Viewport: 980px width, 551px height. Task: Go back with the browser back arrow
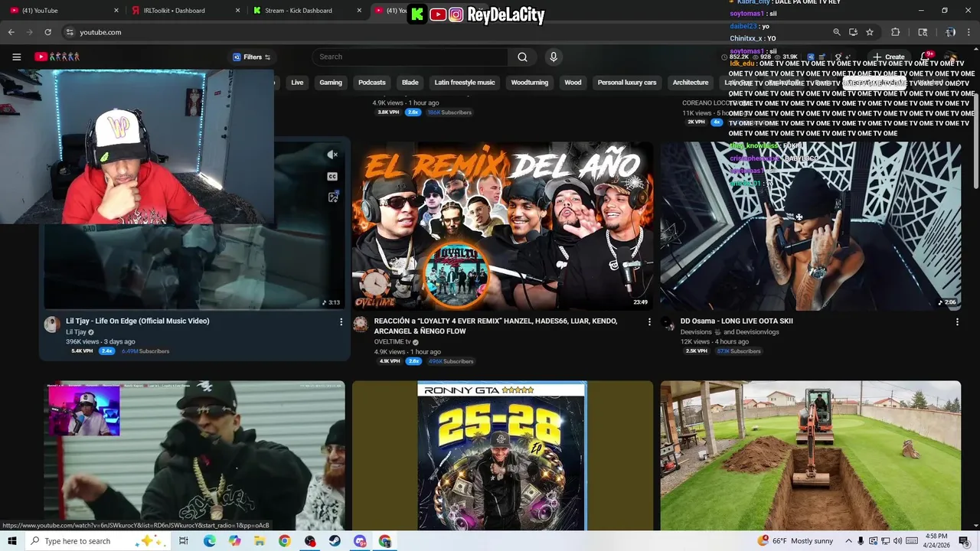(x=11, y=32)
